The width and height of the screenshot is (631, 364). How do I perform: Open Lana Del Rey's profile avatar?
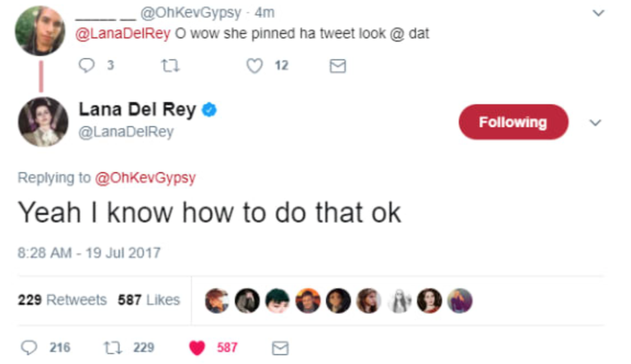[42, 122]
